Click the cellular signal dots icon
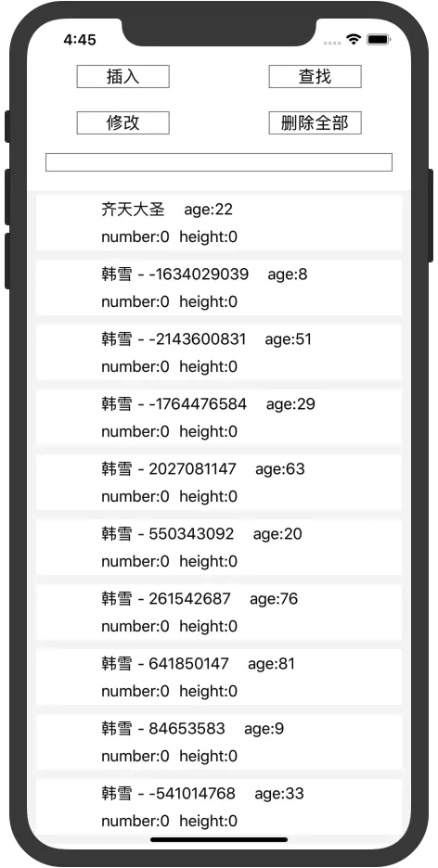This screenshot has height=868, width=438. [331, 43]
